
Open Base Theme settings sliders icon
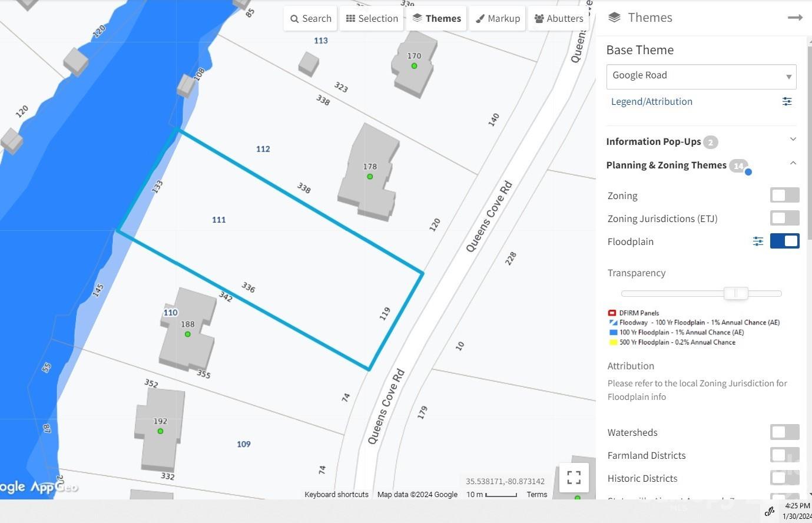click(x=787, y=101)
